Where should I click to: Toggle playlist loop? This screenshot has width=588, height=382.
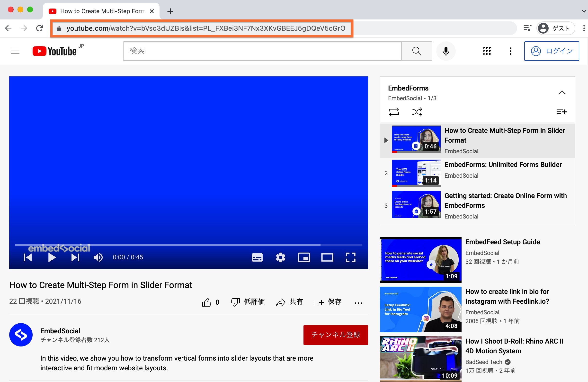[394, 112]
